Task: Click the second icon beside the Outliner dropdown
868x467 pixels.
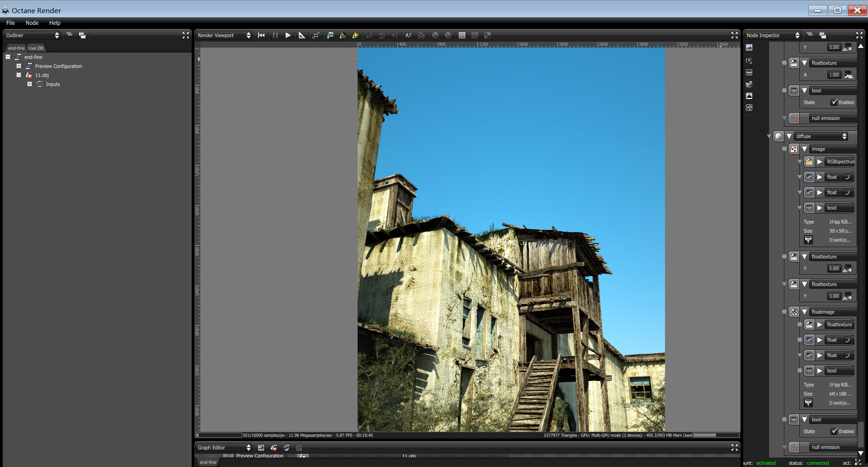Action: tap(82, 35)
